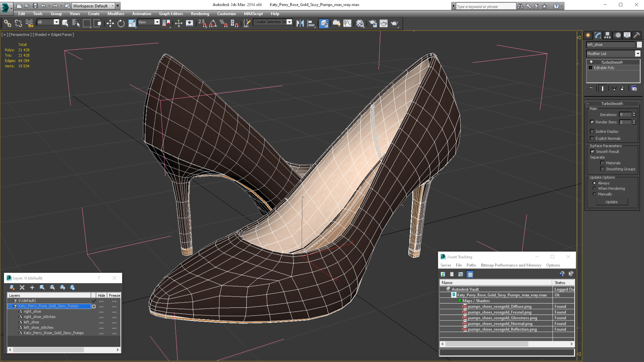The image size is (644, 362).
Task: Click the Asset Tracking horizontal scrollbar
Action: click(x=507, y=344)
